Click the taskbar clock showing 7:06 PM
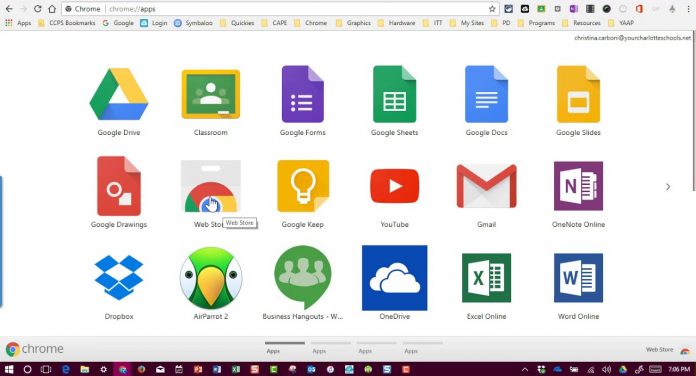Viewport: 696px width, 376px height. [x=679, y=369]
